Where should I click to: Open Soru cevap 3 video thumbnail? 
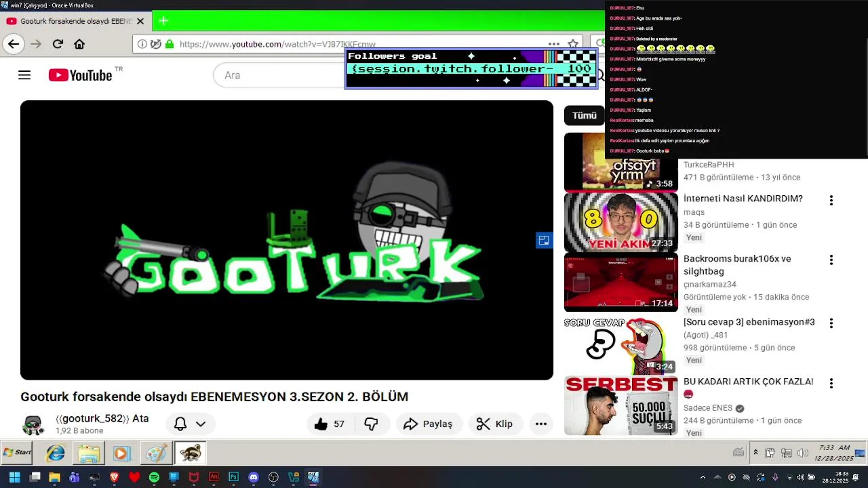point(620,346)
